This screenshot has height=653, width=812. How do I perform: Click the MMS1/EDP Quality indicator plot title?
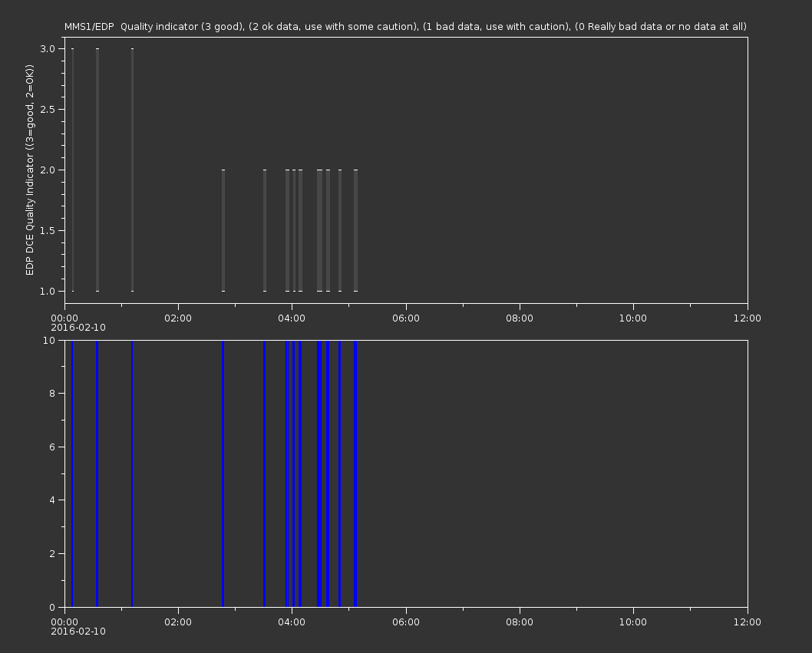pyautogui.click(x=405, y=26)
